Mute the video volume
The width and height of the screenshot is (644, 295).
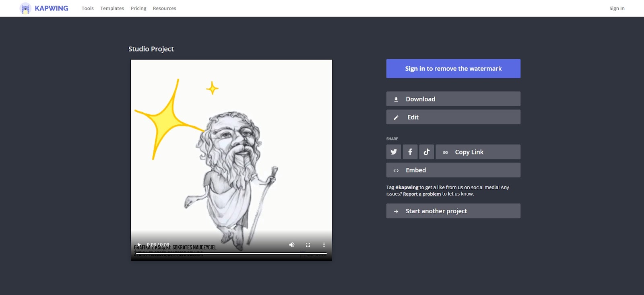tap(292, 245)
